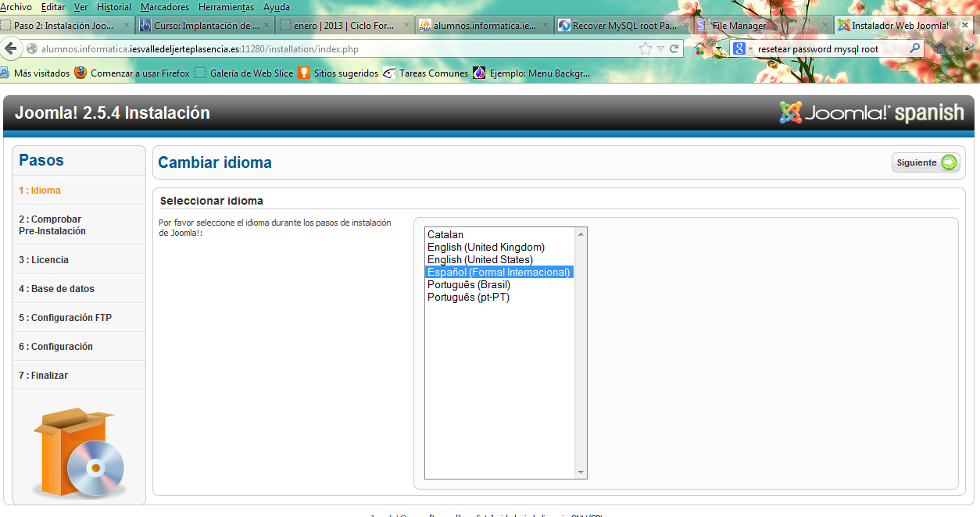
Task: Choose English (United Kingdom) language option
Action: click(485, 247)
